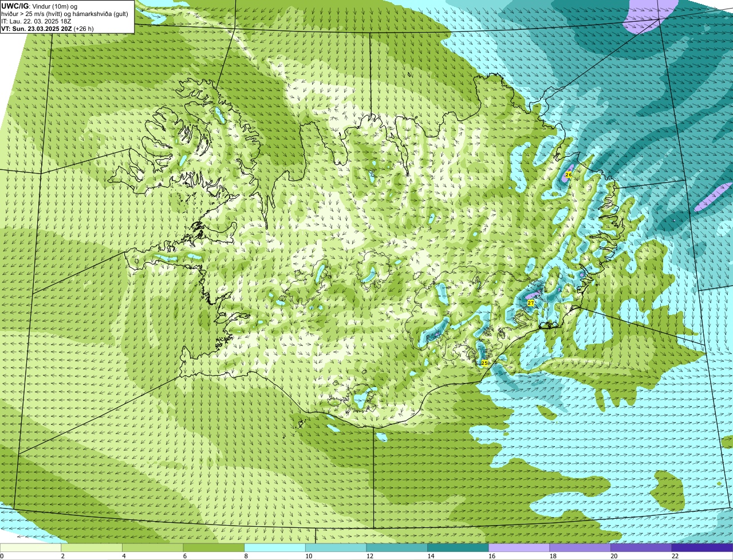Pick the 12–14 m/s teal legend swatch
Screen dimensions: 733x560
pos(397,547)
